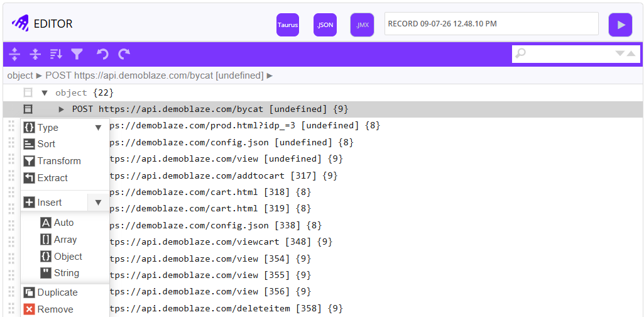Collapse all fields icon in toolbar

pos(35,54)
